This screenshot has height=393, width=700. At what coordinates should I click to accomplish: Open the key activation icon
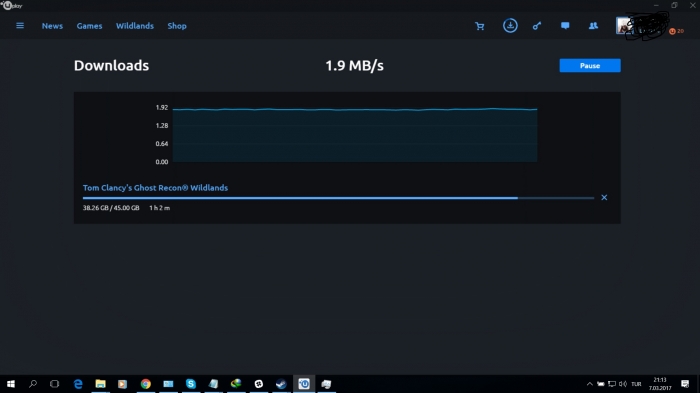(537, 26)
